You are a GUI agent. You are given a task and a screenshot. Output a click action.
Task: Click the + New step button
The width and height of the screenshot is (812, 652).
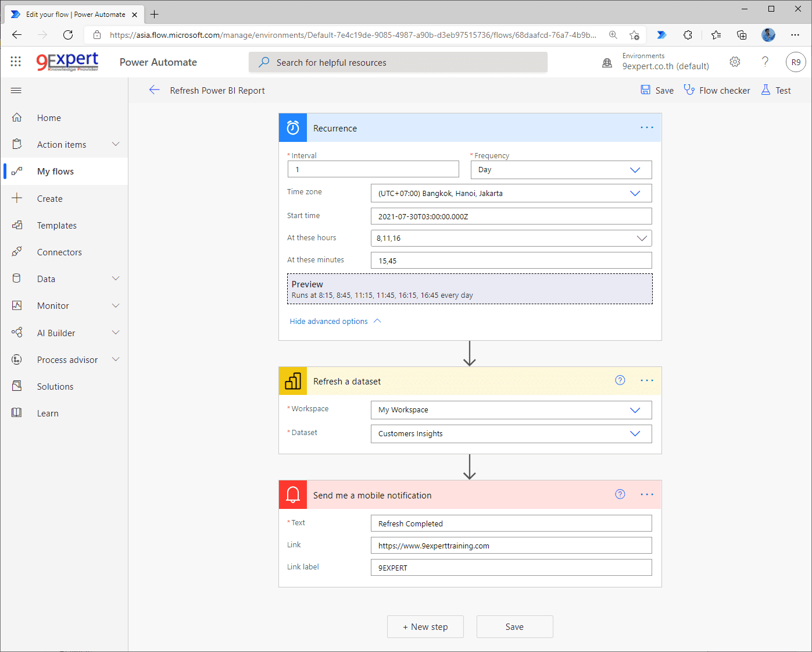click(425, 626)
